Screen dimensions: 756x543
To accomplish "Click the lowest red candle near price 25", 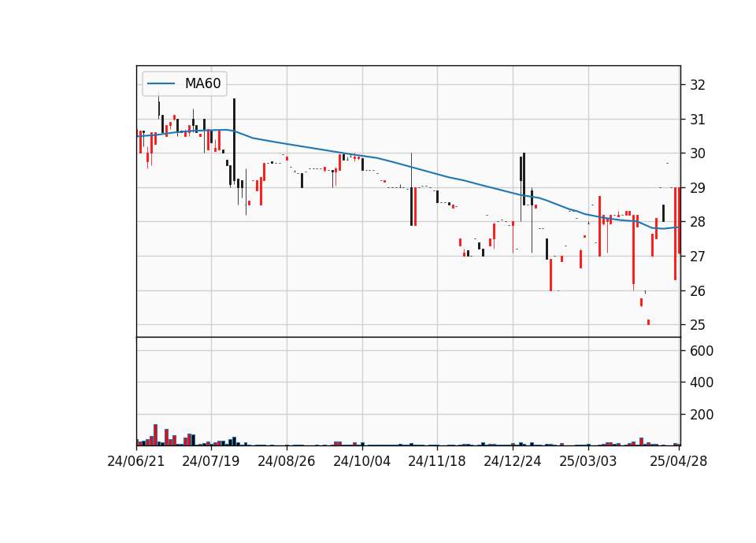I will click(x=648, y=322).
